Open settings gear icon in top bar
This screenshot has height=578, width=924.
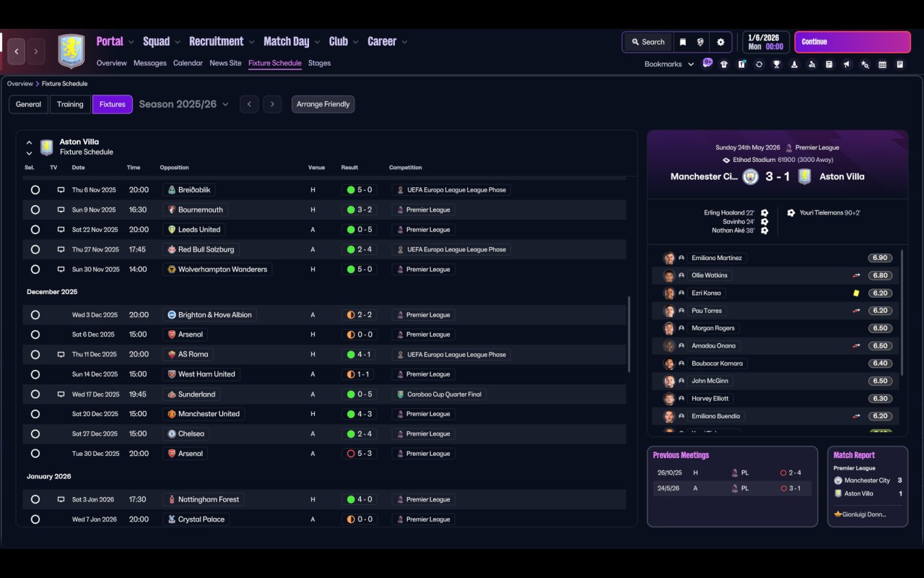[720, 42]
